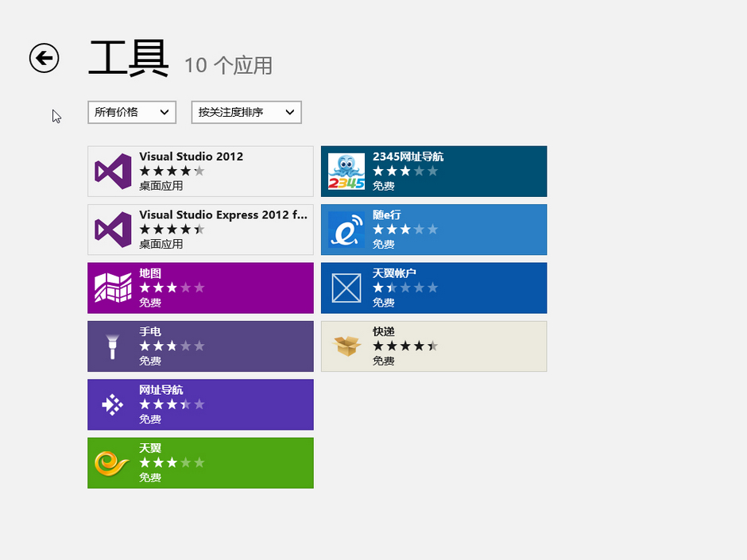Click 桌面应用 label under Visual Studio 2012
The image size is (747, 560).
click(161, 186)
